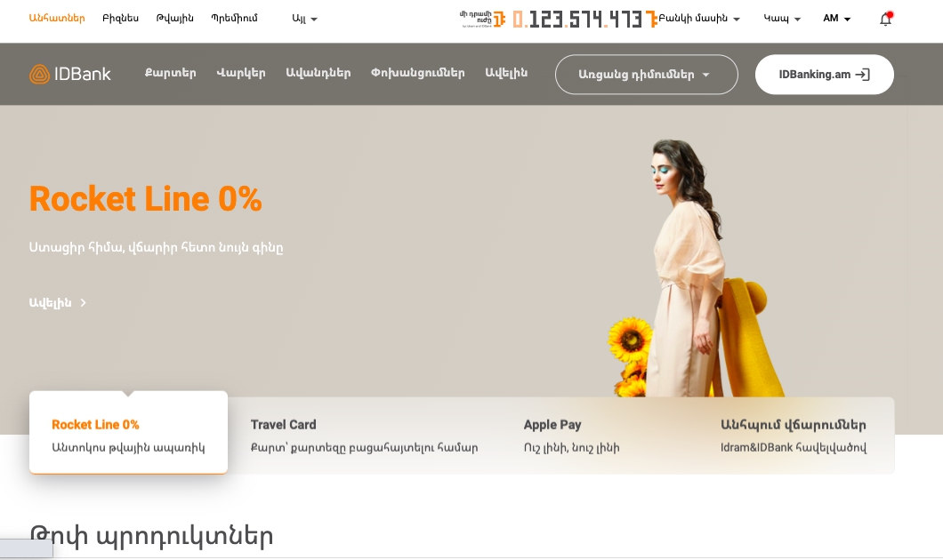
Task: Expand the Բանկի մասին dropdown
Action: 699,19
